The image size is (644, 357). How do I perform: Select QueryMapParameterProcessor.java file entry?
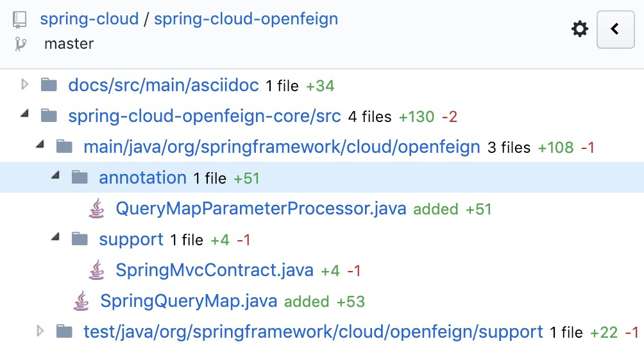click(261, 209)
